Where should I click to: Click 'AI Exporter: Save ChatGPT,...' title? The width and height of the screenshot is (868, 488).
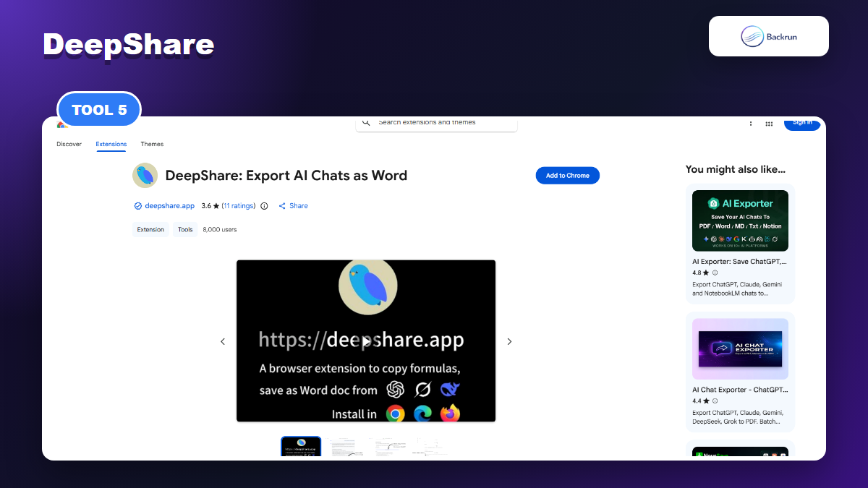click(x=739, y=262)
